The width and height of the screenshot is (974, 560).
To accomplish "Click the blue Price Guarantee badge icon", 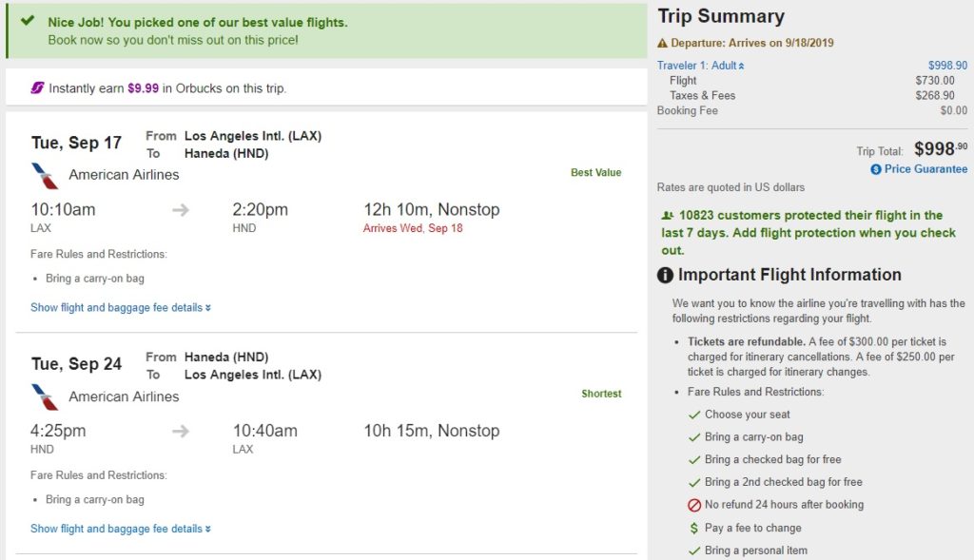I will point(875,169).
